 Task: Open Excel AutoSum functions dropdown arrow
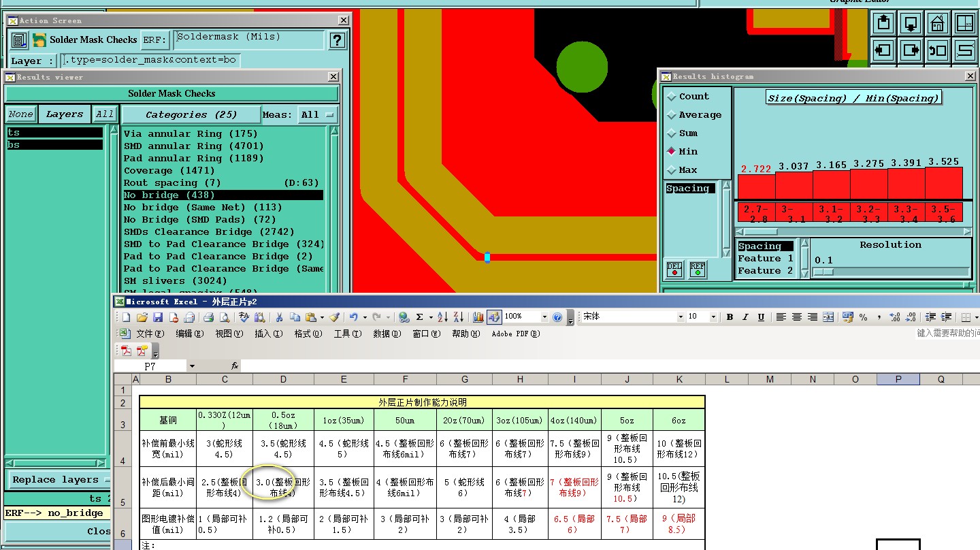431,317
